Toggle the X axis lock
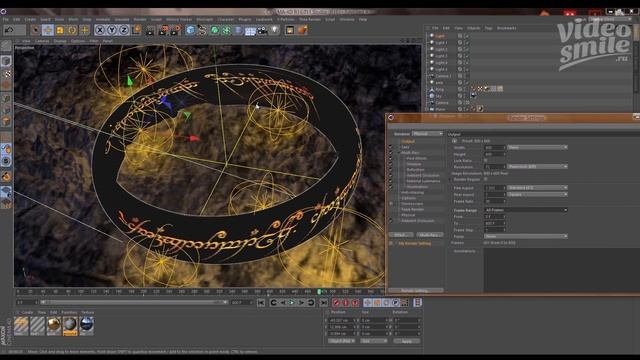 coord(100,30)
